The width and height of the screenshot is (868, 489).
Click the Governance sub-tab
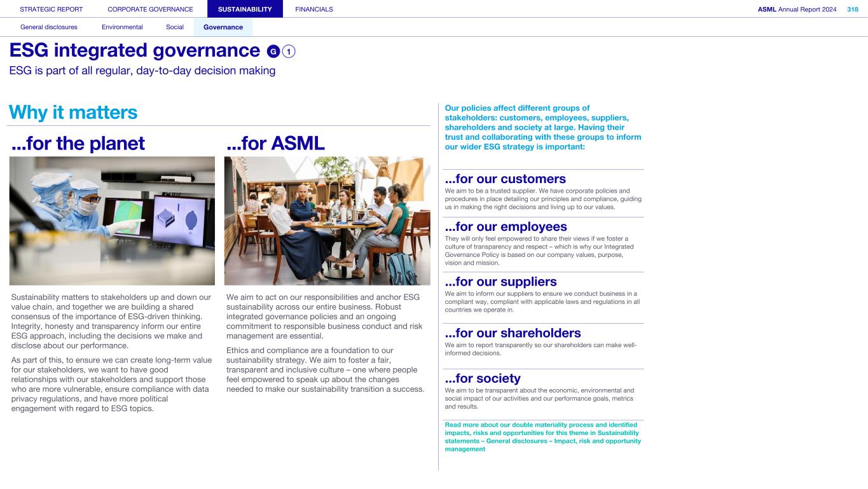click(x=223, y=27)
